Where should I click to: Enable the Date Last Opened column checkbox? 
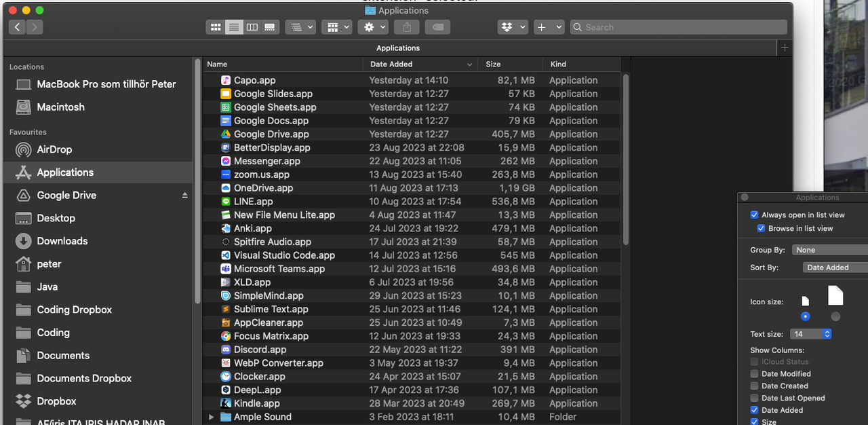[x=754, y=398]
